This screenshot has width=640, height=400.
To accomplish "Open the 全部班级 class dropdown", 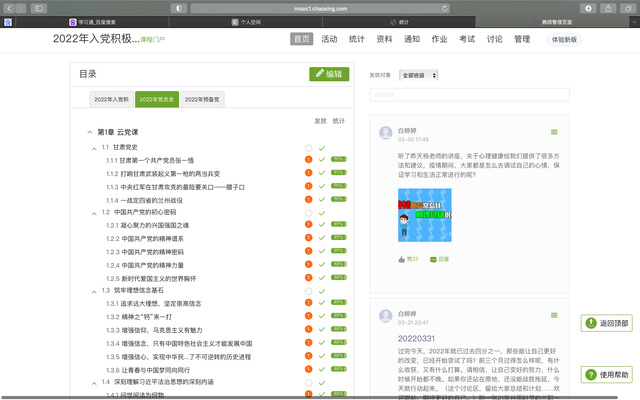I will pyautogui.click(x=418, y=75).
